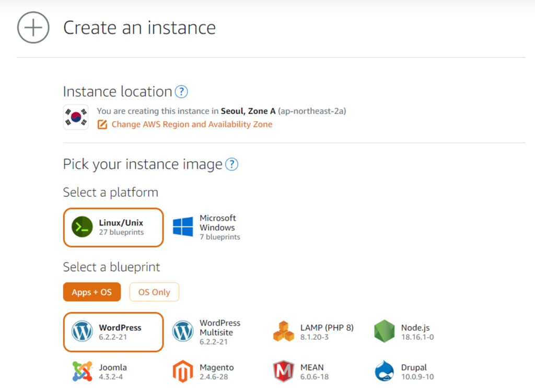This screenshot has width=535, height=392.
Task: Choose Magento blueprint label
Action: pyautogui.click(x=217, y=367)
